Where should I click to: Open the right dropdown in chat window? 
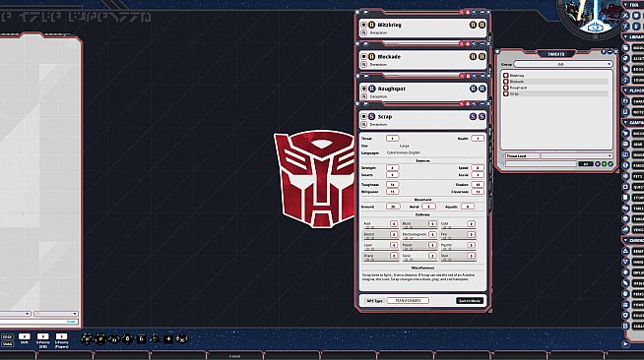(x=55, y=314)
